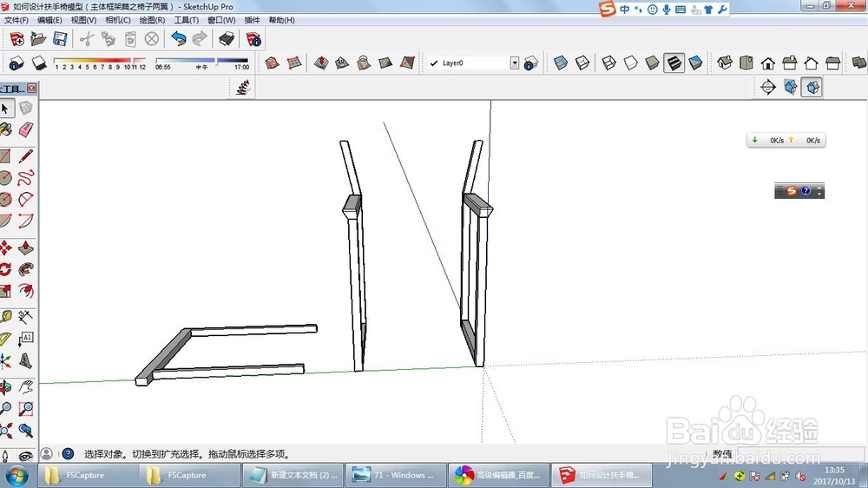Select sandbox Smoove tool
This screenshot has width=868, height=488.
pos(321,63)
